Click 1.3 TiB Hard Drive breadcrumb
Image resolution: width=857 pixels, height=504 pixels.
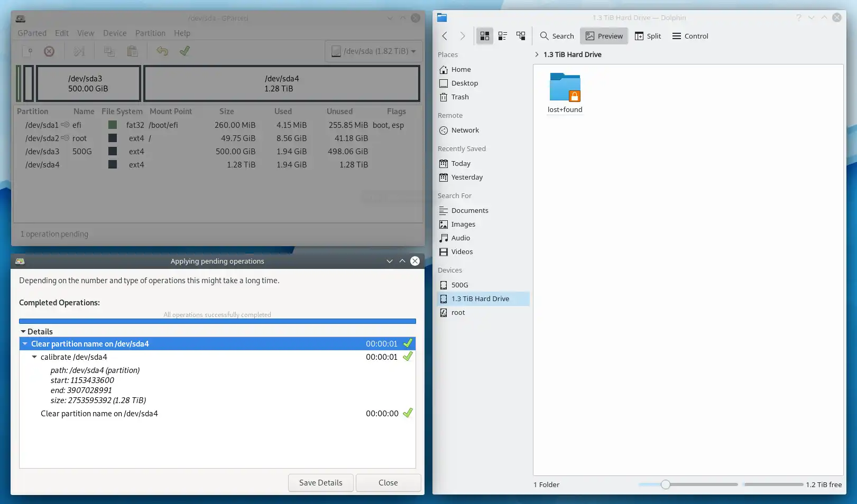click(x=572, y=54)
